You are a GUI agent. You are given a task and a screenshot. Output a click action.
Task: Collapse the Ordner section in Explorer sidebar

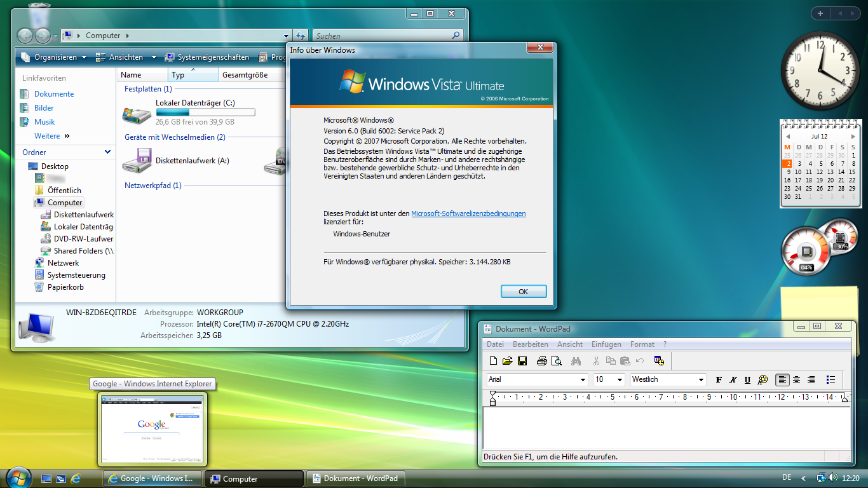click(x=107, y=152)
